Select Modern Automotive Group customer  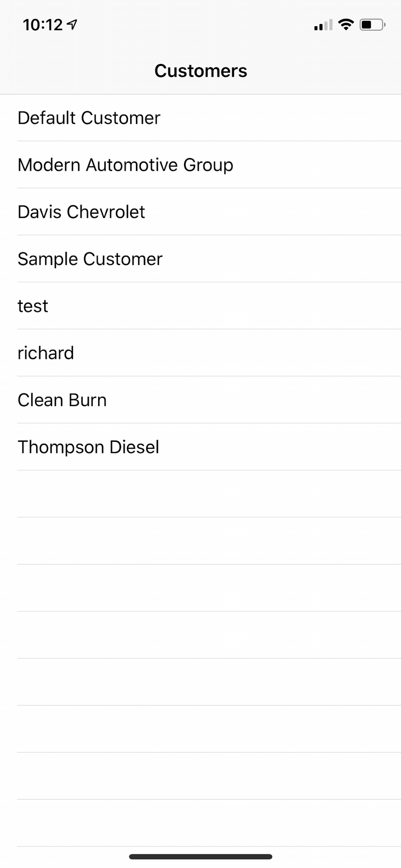click(x=125, y=165)
